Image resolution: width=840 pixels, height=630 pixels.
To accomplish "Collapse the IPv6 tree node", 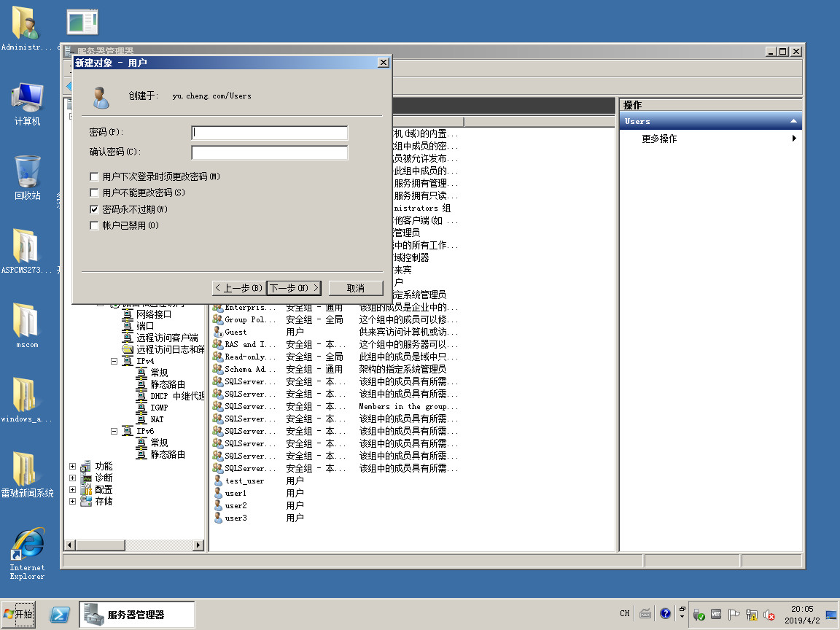I will [114, 431].
